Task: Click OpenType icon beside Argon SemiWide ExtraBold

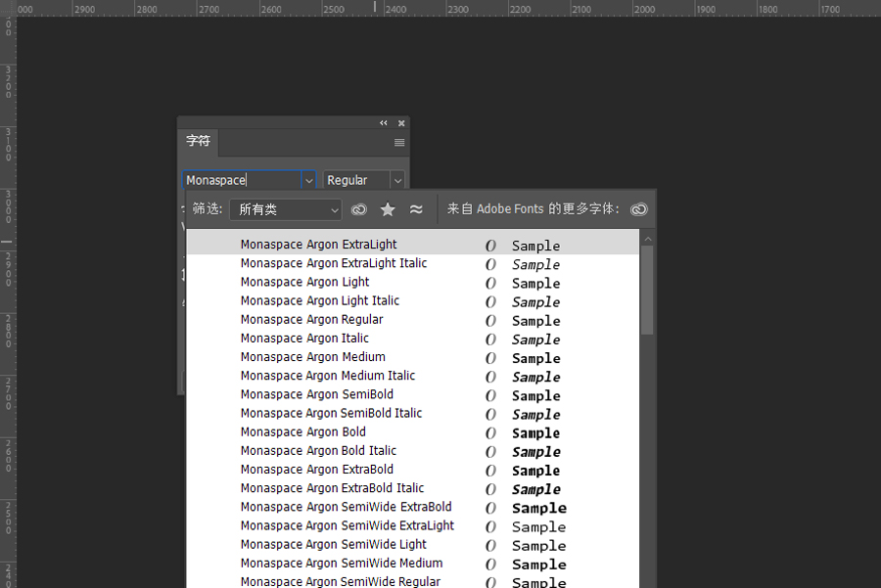Action: pyautogui.click(x=490, y=508)
